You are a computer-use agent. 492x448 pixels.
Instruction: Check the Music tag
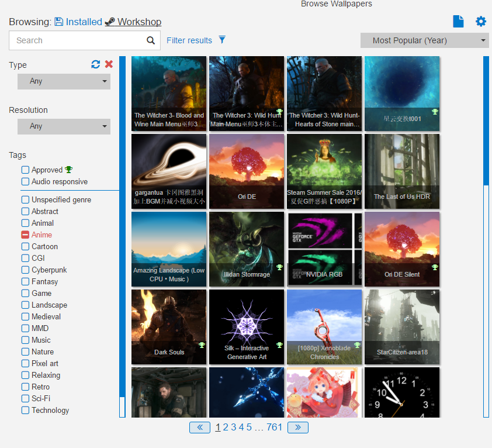pos(25,340)
